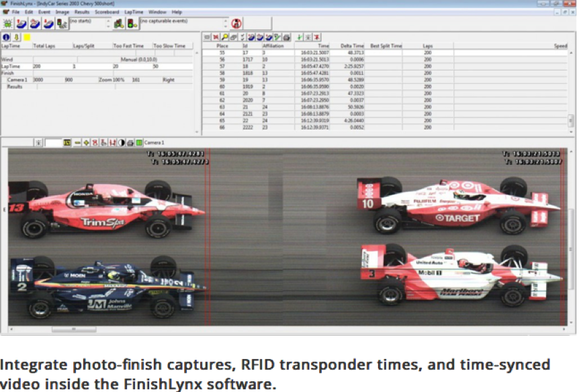581x392 pixels.
Task: Click the green traffic light capture icon
Action: tap(132, 23)
